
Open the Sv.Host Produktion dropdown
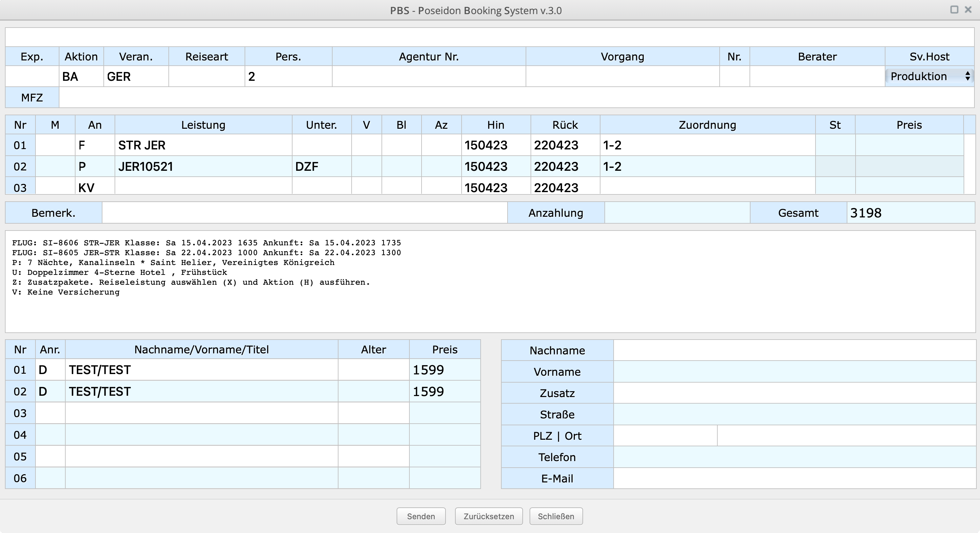coord(929,77)
